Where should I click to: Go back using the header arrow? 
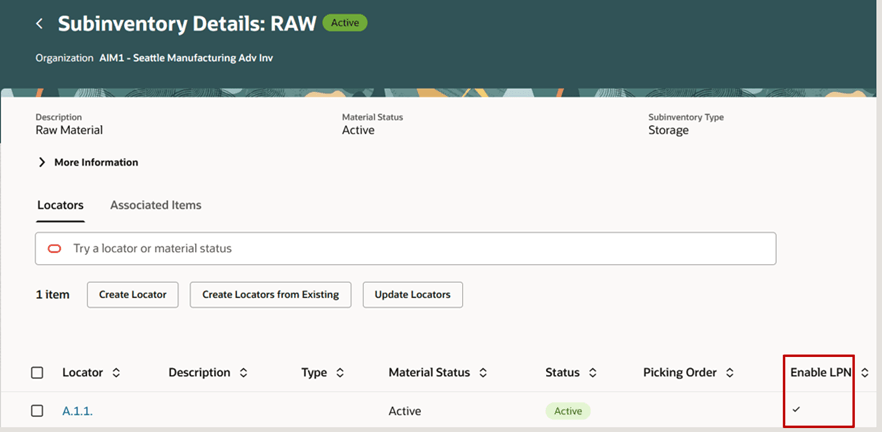click(39, 24)
